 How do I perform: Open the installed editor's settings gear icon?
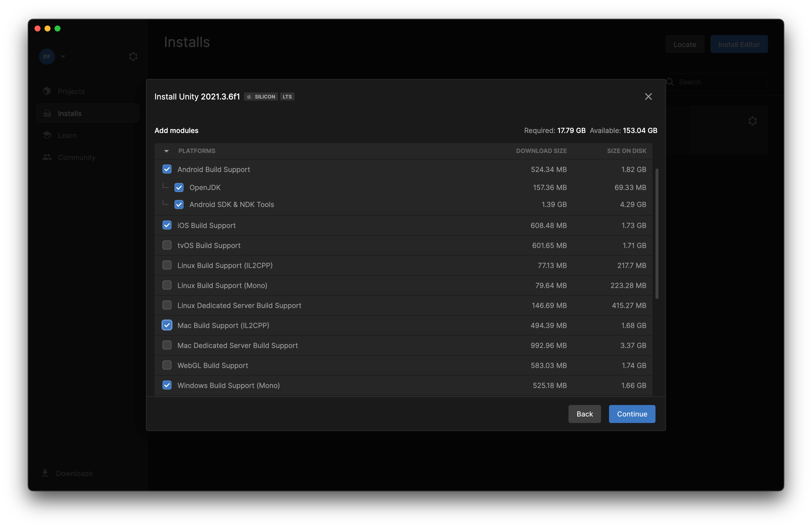tap(753, 121)
